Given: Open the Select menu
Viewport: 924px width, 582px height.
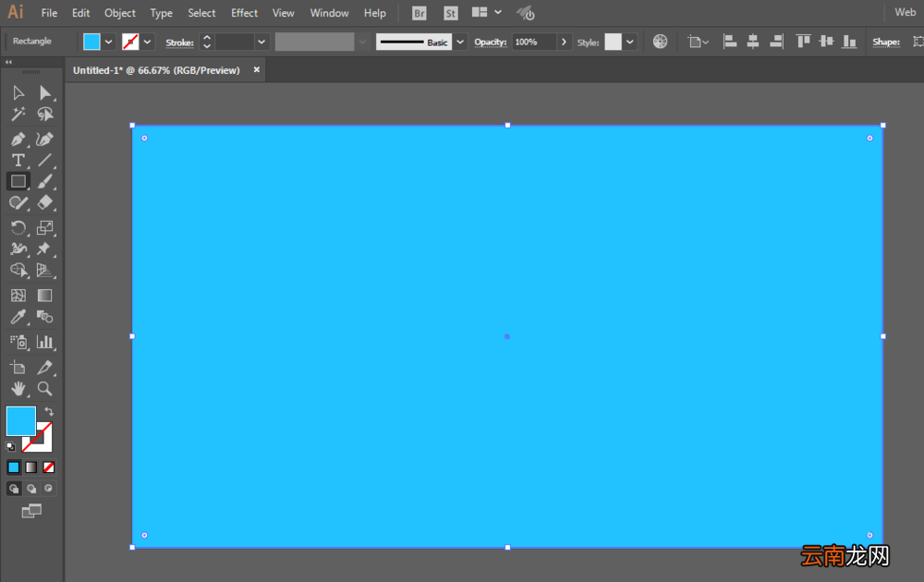Looking at the screenshot, I should tap(201, 13).
